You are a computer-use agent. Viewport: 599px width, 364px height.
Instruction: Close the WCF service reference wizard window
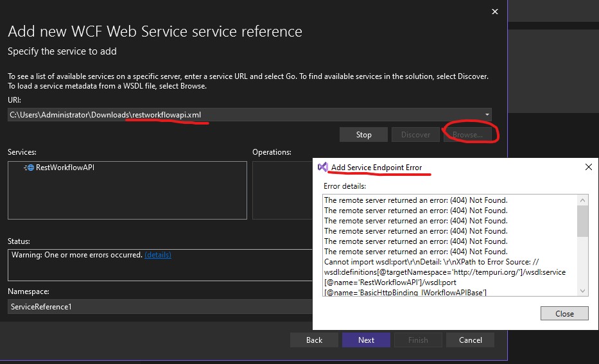click(x=494, y=12)
